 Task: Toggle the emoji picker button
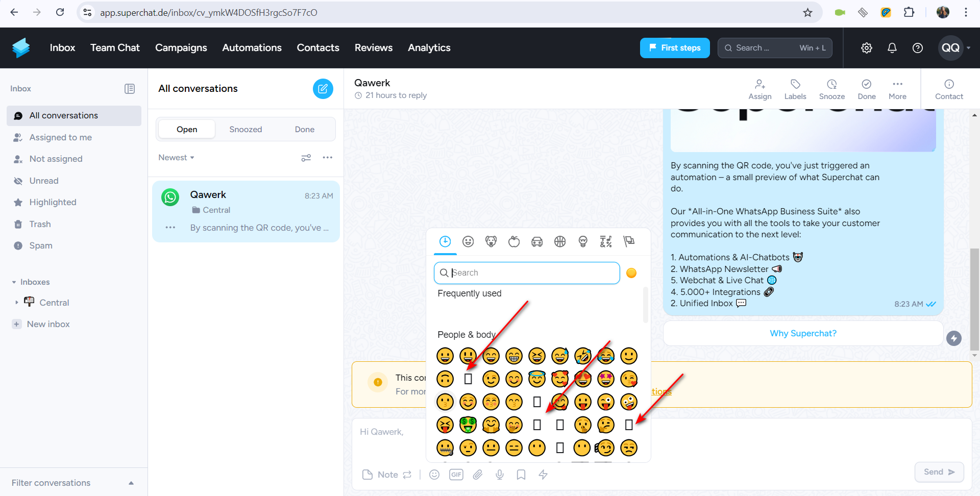point(434,475)
